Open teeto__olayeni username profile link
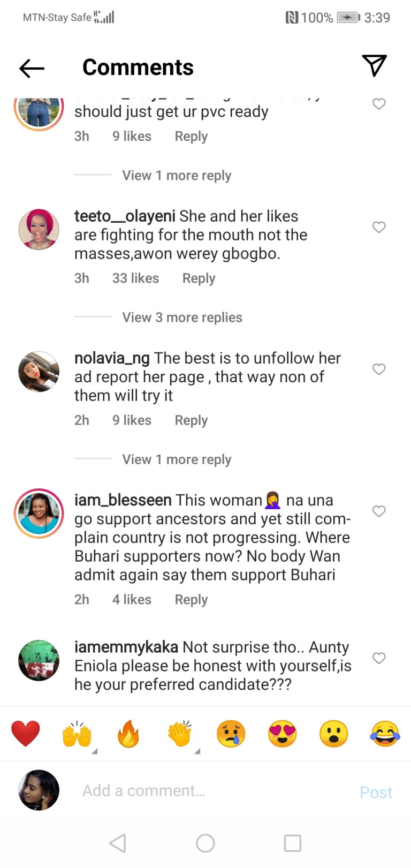411x868 pixels. click(x=125, y=216)
